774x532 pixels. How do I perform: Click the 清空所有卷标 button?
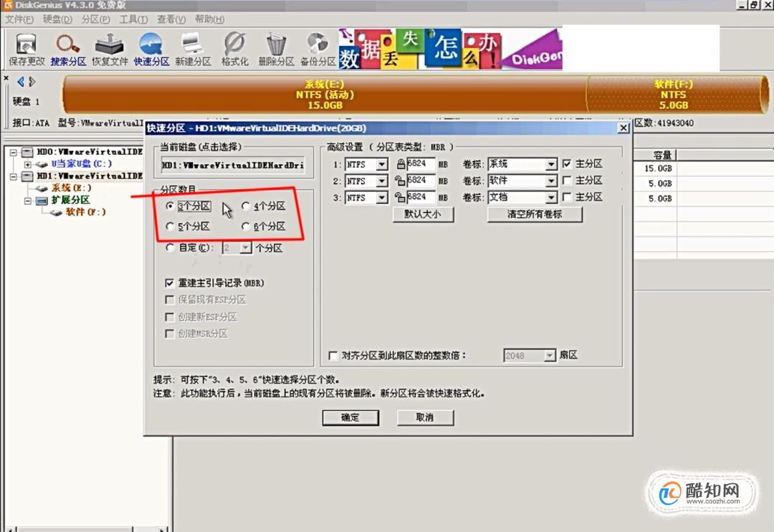pyautogui.click(x=535, y=214)
